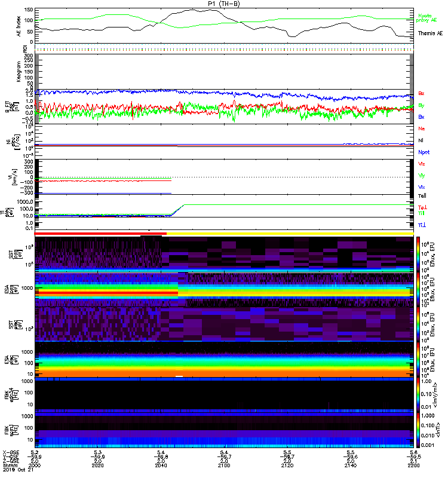
Task: Click the red Bz legend label
Action: pyautogui.click(x=421, y=94)
